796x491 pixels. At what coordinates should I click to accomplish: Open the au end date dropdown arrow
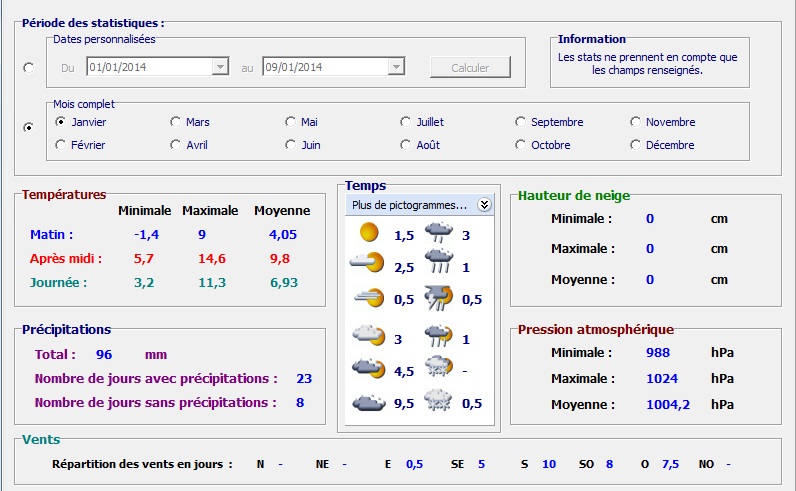396,67
